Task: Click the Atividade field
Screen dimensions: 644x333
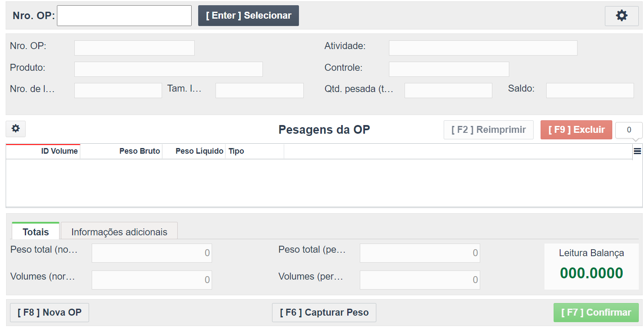Action: click(483, 48)
